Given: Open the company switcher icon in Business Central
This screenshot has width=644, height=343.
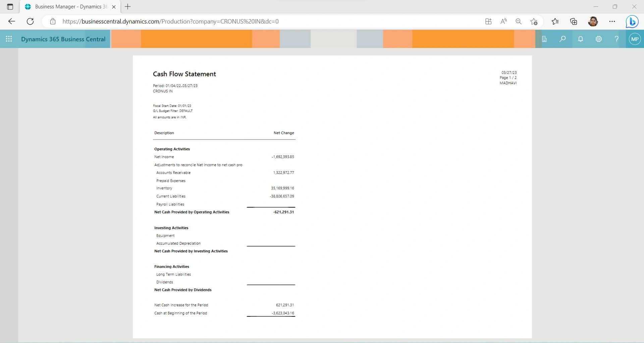Looking at the screenshot, I should point(544,39).
